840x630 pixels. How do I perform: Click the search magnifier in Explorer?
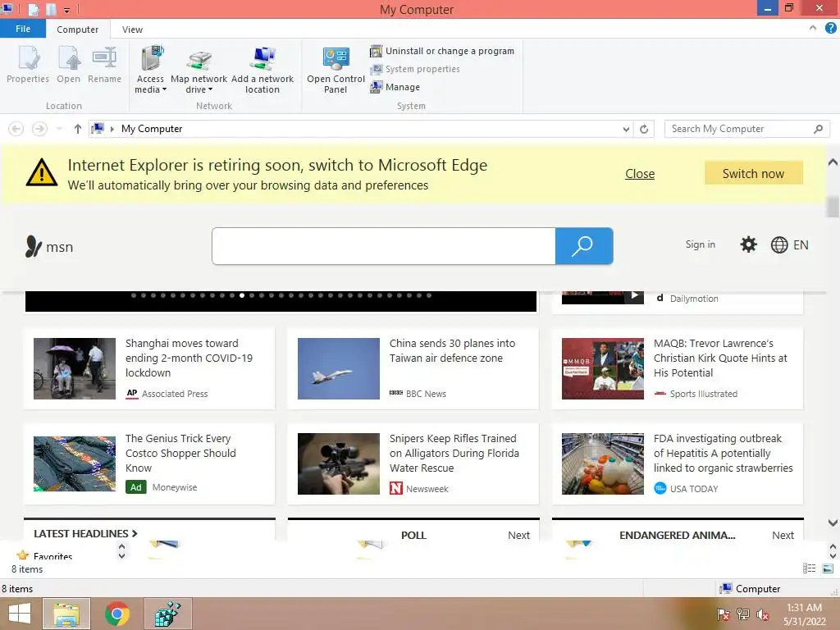click(818, 129)
